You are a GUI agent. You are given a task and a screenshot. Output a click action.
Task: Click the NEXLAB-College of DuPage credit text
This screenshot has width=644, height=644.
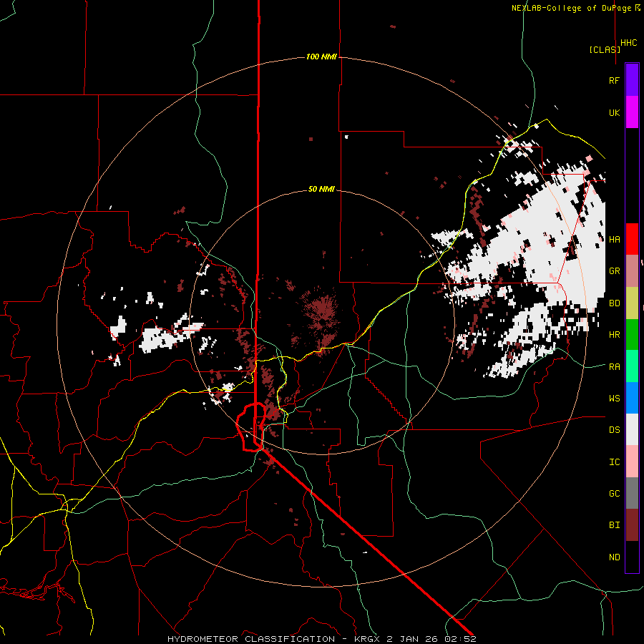coord(575,8)
